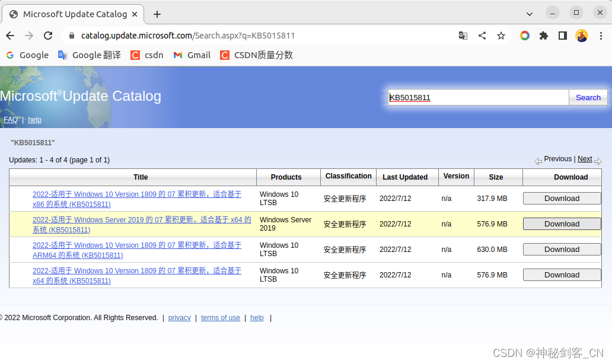Image resolution: width=612 pixels, height=364 pixels.
Task: Open the CSDN质量分数 bookmark
Action: [256, 55]
